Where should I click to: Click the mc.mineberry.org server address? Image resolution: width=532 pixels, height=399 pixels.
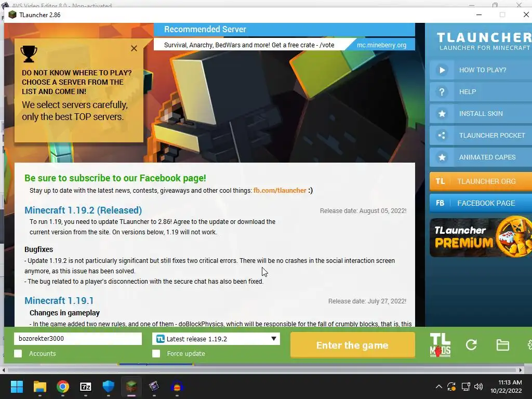coord(381,45)
